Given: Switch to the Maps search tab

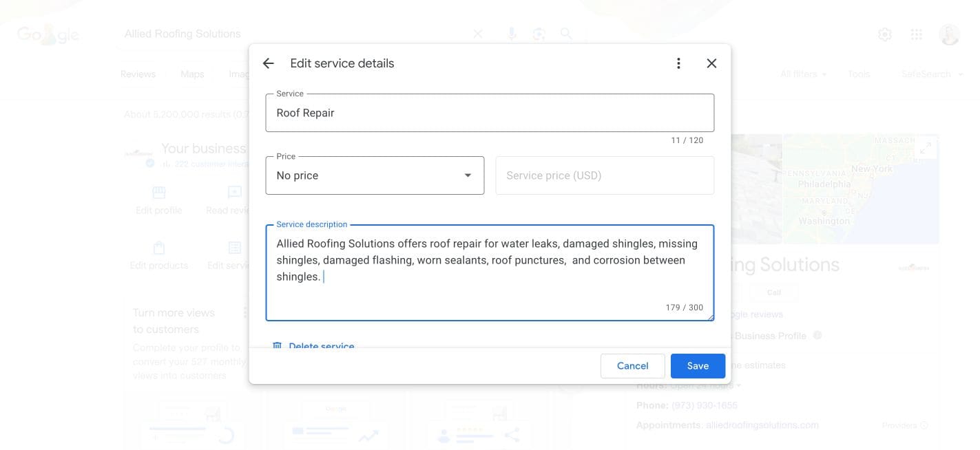Looking at the screenshot, I should click(192, 74).
